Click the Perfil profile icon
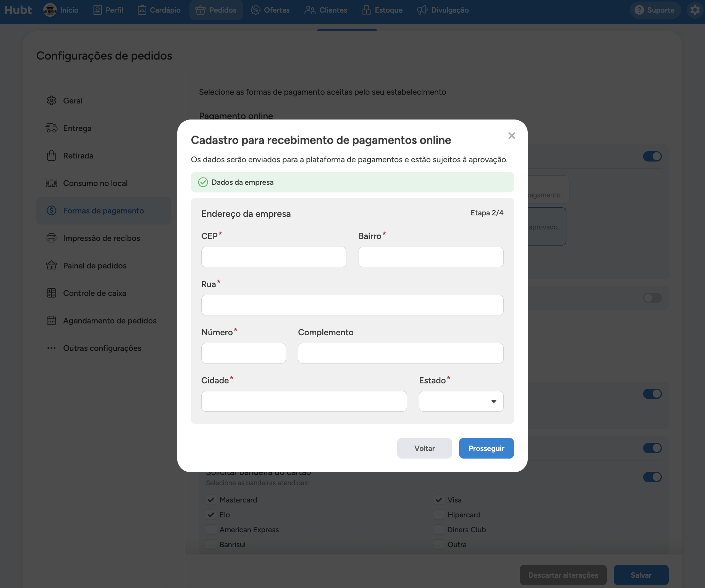 tap(97, 10)
